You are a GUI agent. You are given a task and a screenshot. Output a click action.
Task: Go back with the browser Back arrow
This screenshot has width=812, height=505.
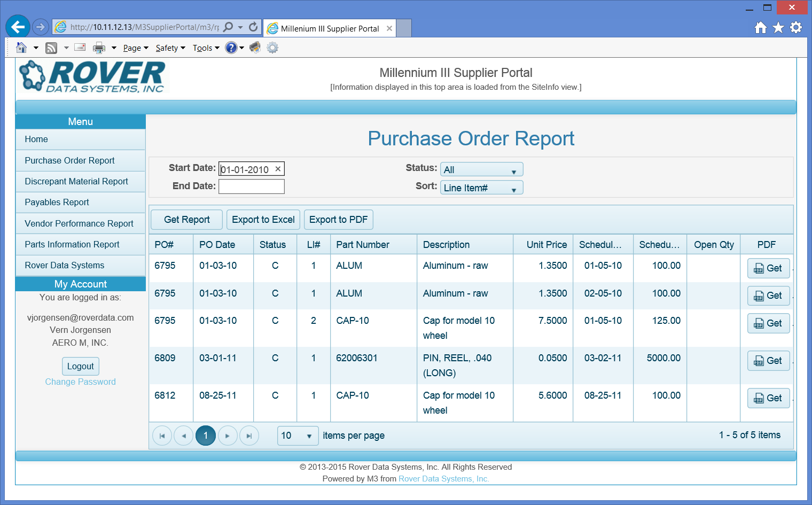click(x=18, y=27)
